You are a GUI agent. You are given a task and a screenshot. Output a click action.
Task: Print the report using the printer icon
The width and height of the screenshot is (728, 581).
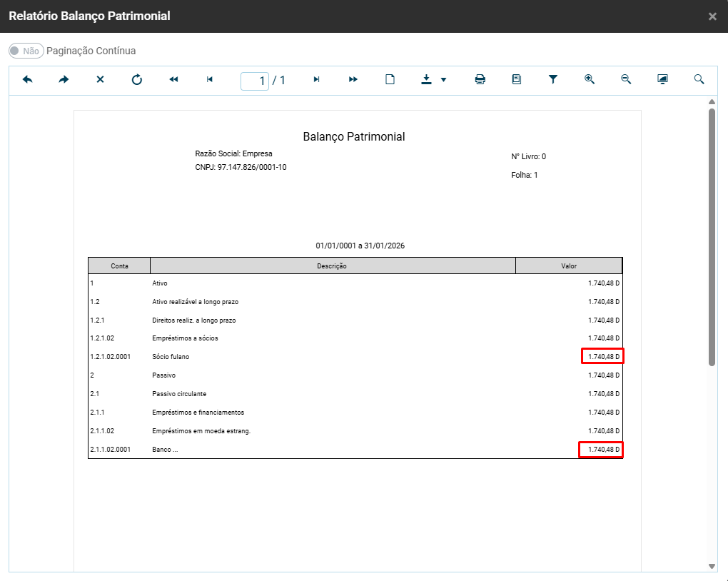(480, 79)
